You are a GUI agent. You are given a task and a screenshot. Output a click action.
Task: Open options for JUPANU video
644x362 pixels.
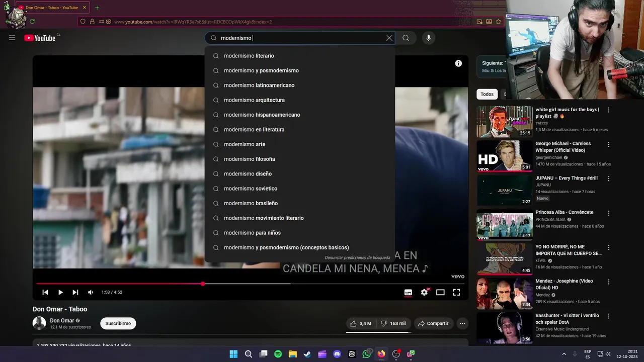pyautogui.click(x=609, y=178)
